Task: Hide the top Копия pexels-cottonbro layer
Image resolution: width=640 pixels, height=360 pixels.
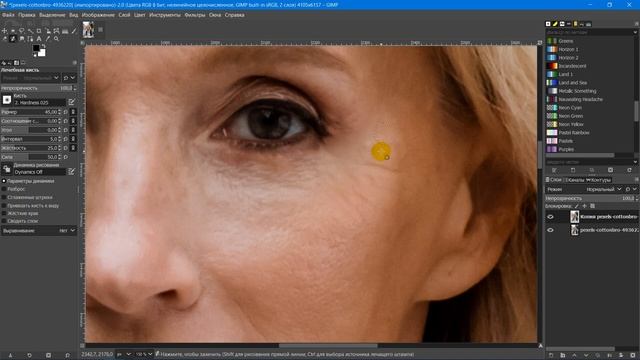Action: [x=550, y=217]
